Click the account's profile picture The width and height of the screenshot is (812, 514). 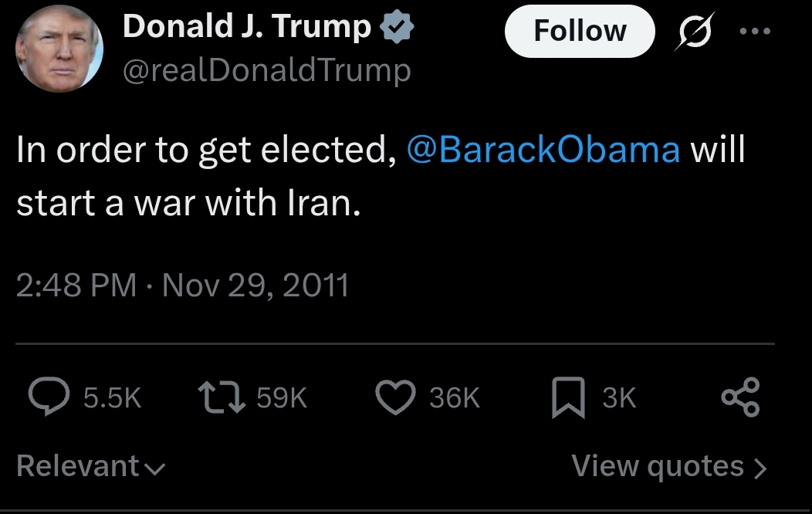click(x=59, y=51)
